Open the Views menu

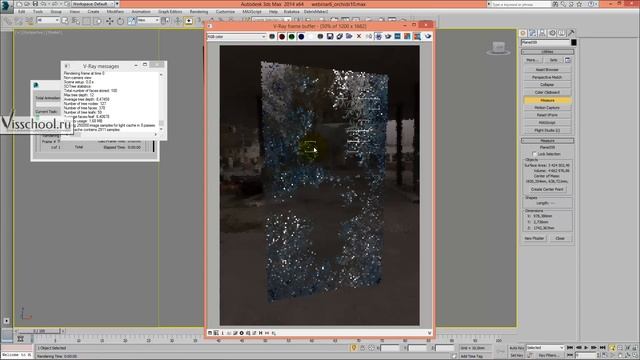[75, 11]
